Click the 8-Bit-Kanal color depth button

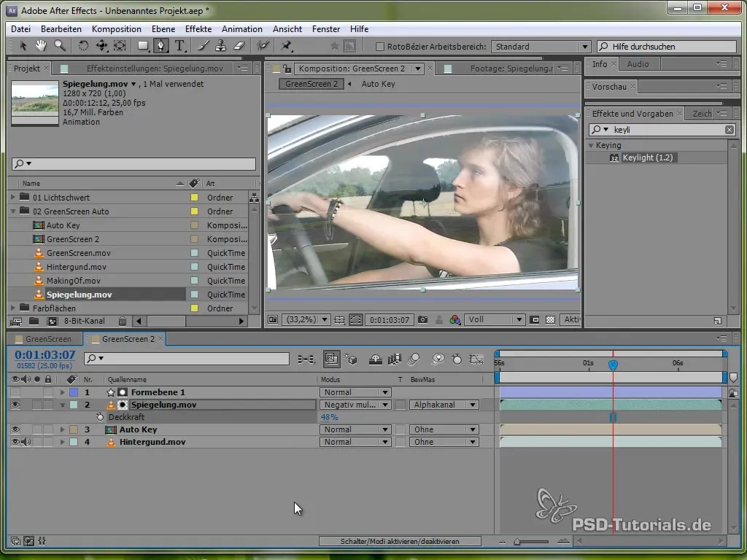point(85,322)
